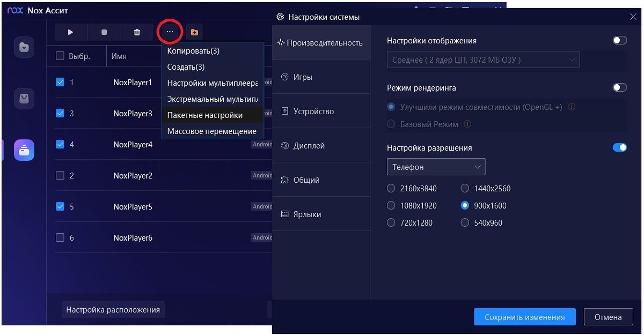Click the Сохранить изменения button
644x335 pixels.
(525, 317)
